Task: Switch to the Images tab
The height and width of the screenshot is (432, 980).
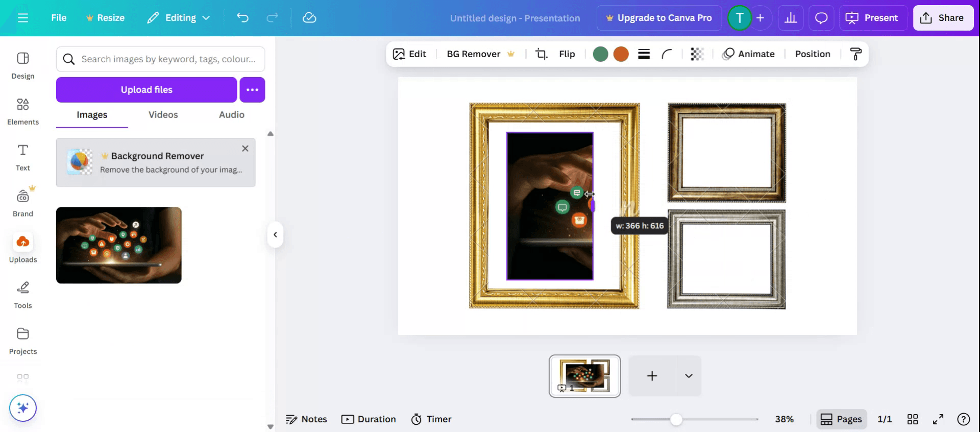Action: tap(92, 115)
